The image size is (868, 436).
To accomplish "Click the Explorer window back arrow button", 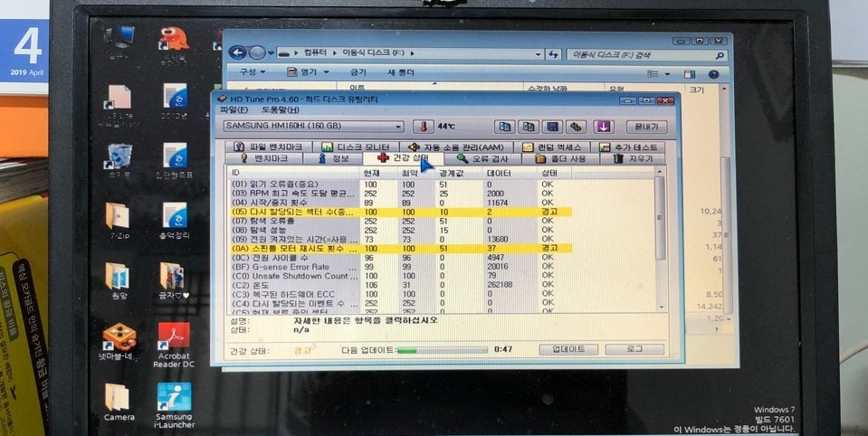I will pos(237,53).
